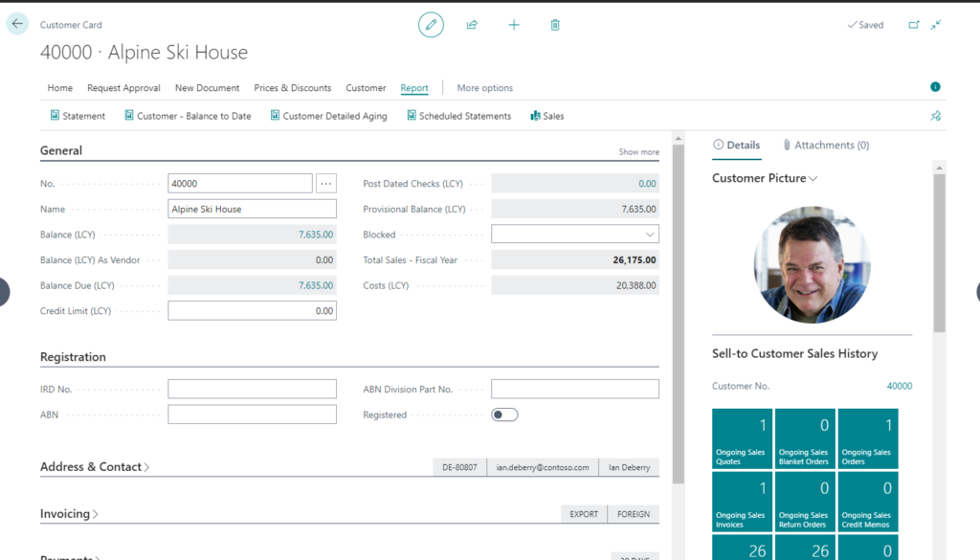Open Prices & Discounts menu

pos(293,88)
